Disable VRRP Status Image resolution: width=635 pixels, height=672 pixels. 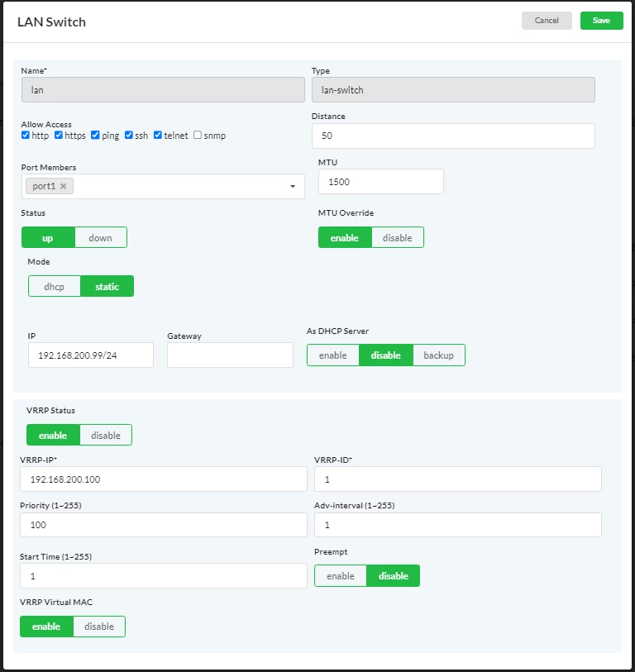[106, 435]
